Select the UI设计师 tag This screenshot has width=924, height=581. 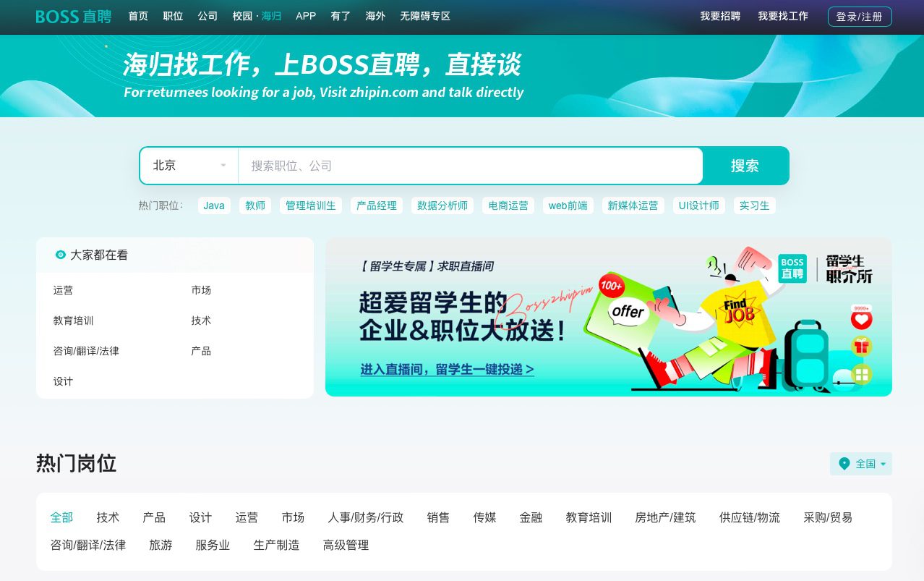(x=699, y=205)
